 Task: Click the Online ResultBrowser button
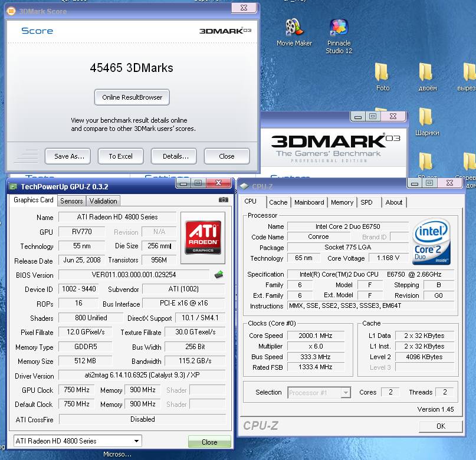(x=132, y=97)
